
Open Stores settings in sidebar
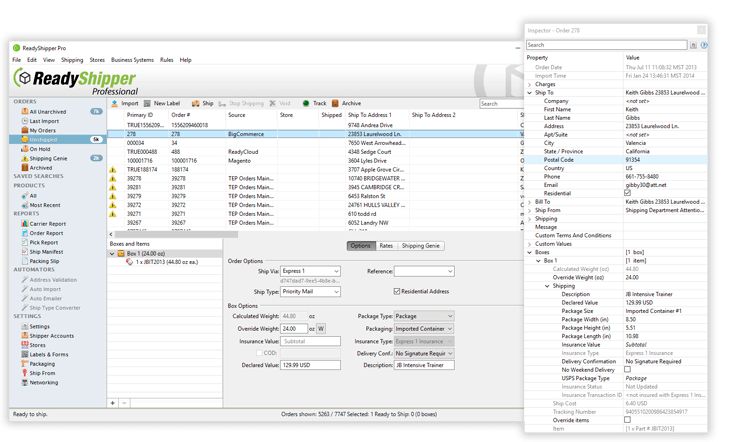tap(37, 345)
